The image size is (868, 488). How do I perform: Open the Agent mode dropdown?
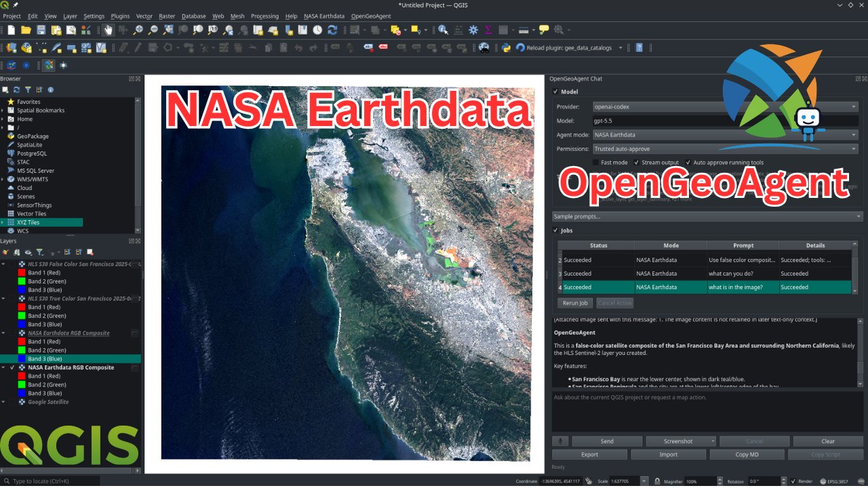tap(725, 135)
